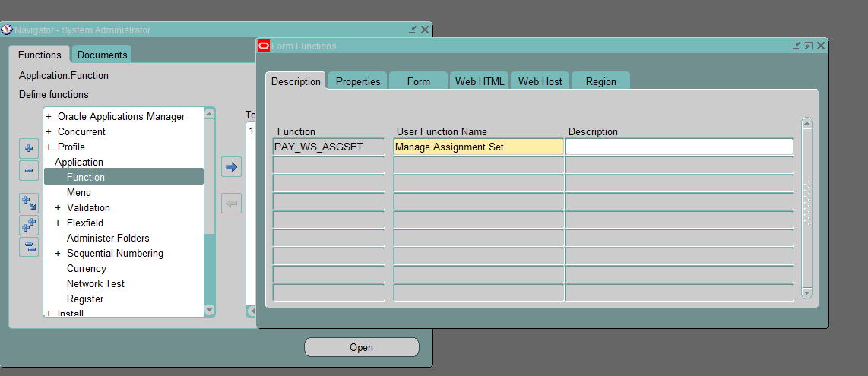Click the navigator tree scrollbar down arrow
868x376 pixels.
tap(209, 310)
